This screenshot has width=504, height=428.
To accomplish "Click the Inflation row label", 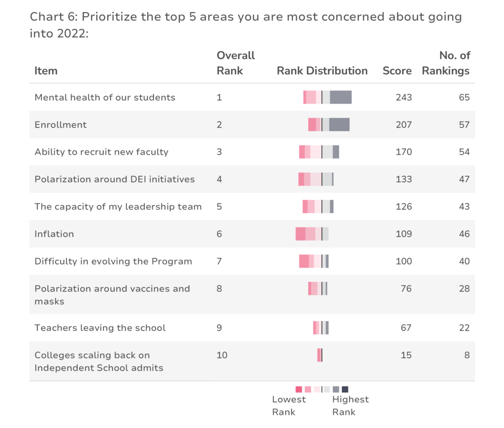I will pos(54,234).
